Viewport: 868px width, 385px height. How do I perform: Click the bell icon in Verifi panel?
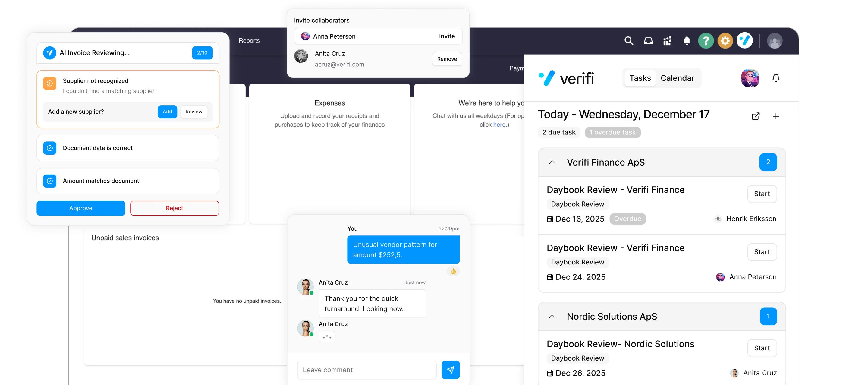[776, 78]
